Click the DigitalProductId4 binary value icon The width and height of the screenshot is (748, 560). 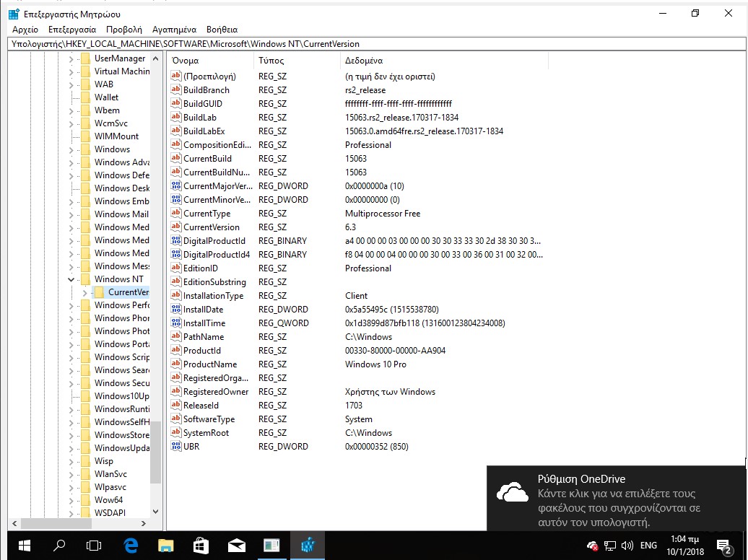[x=176, y=255]
